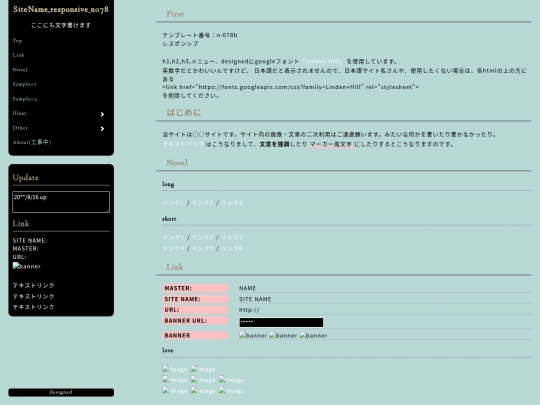Expand the Other submenu arrow
The width and height of the screenshot is (540, 405).
(x=102, y=128)
